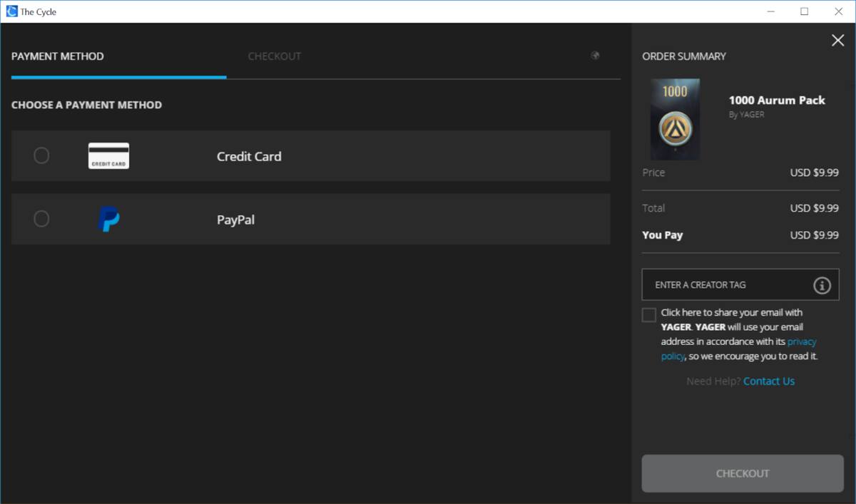
Task: Maximize The Cycle window
Action: (x=805, y=11)
